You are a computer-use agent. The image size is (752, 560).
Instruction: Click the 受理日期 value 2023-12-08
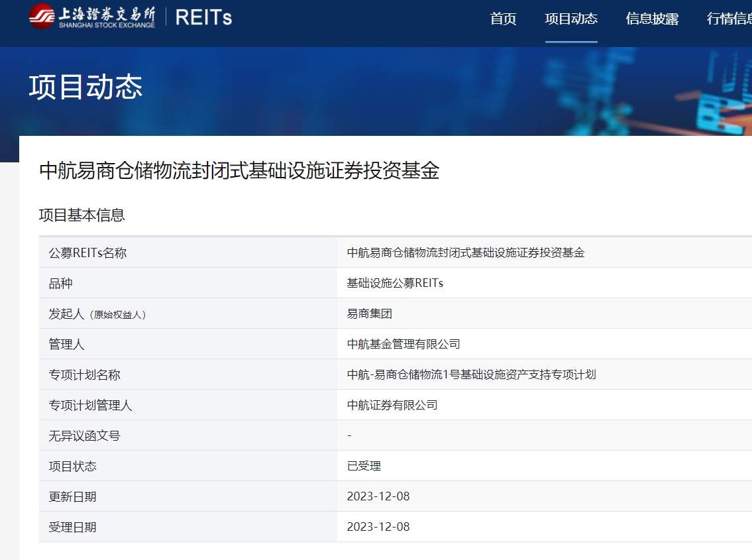378,527
